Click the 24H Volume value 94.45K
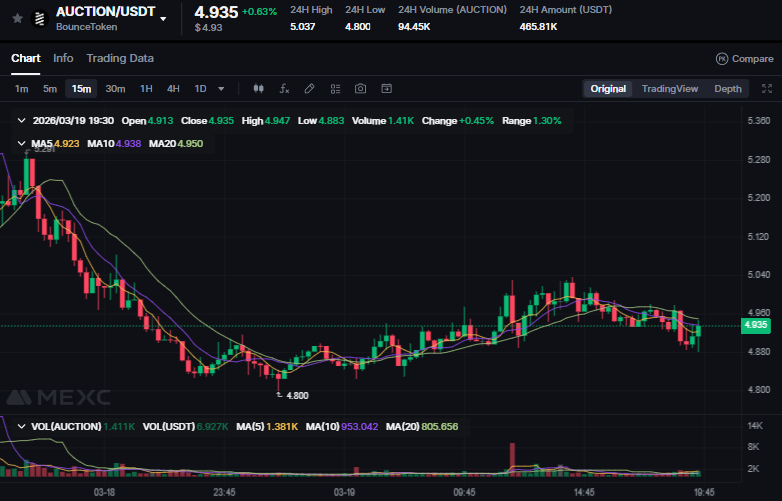Screen dimensions: 782x501 pyautogui.click(x=414, y=26)
